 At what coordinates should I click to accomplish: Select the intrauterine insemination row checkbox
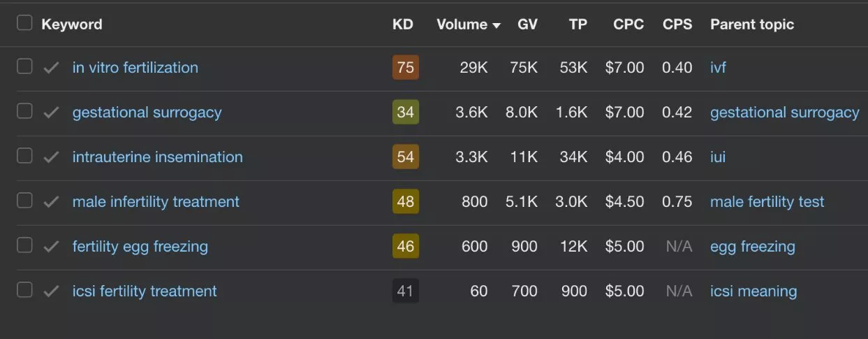[x=24, y=157]
